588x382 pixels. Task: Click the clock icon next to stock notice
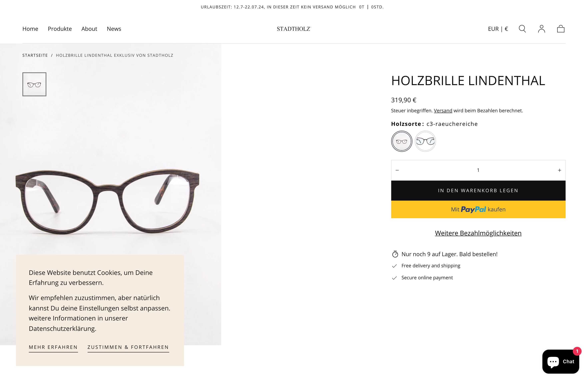[x=395, y=254]
